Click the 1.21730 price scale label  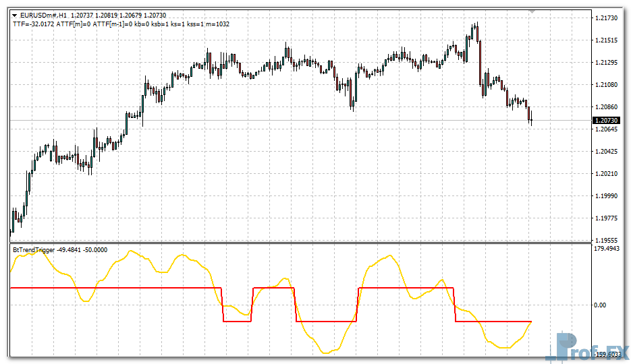605,18
